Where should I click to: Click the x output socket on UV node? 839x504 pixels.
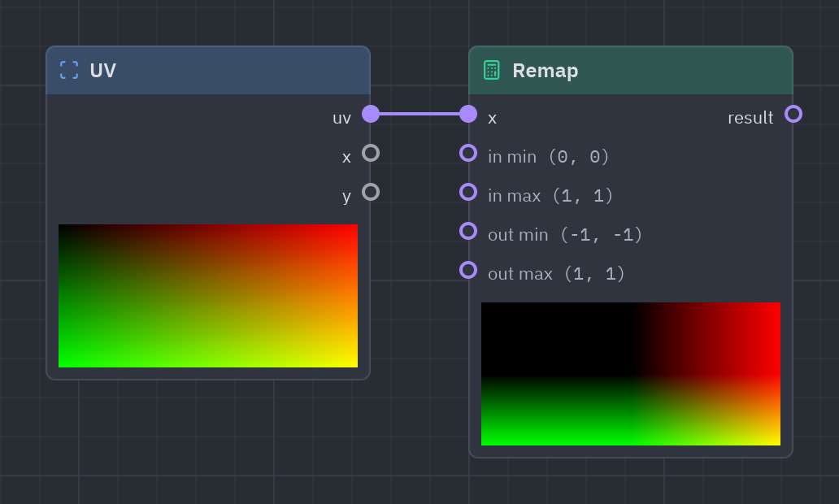point(371,153)
